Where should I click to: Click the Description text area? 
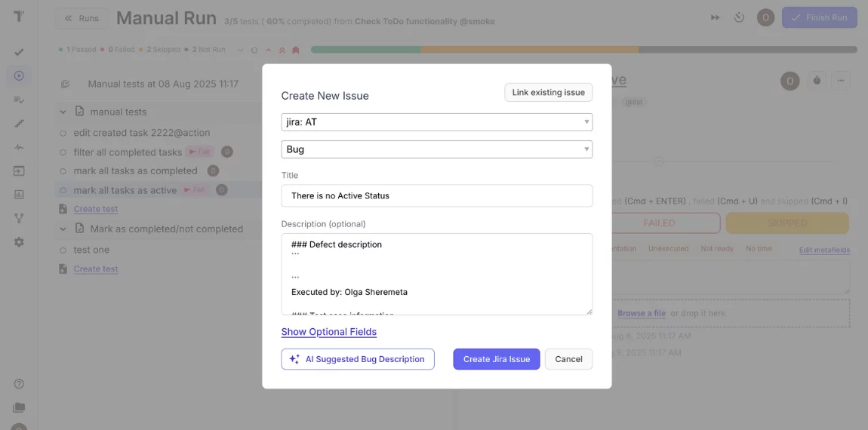437,274
